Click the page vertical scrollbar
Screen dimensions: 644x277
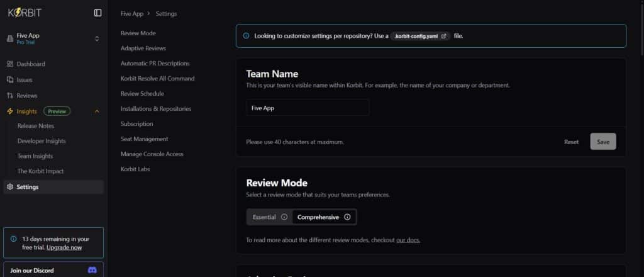point(642,29)
